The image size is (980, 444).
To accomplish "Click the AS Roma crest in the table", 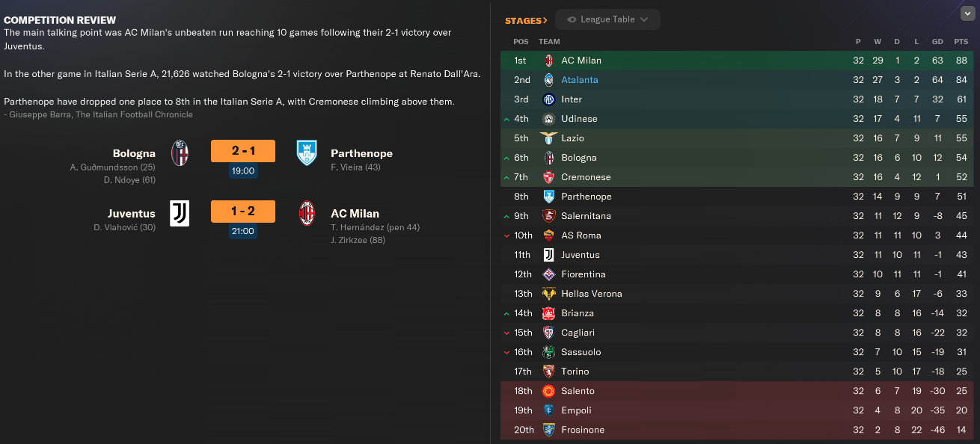I will pyautogui.click(x=548, y=235).
